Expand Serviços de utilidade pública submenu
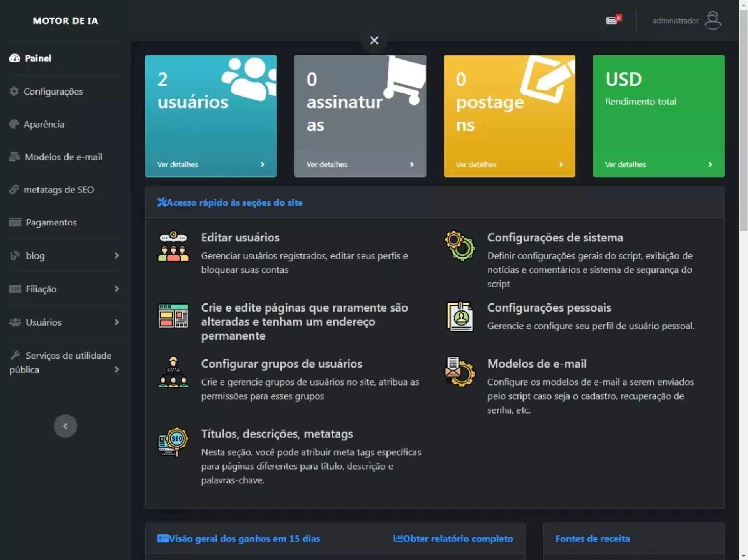Screen dimensions: 748x560 pos(64,363)
